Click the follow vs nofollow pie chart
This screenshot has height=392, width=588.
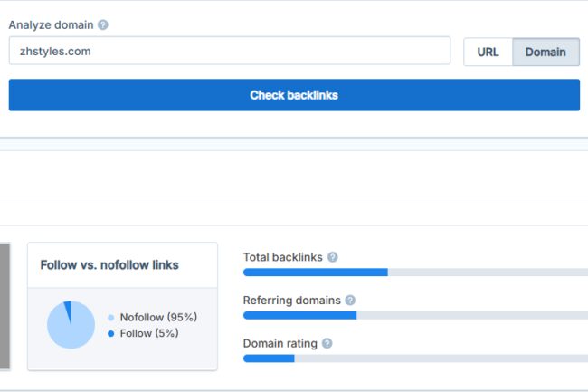71,325
